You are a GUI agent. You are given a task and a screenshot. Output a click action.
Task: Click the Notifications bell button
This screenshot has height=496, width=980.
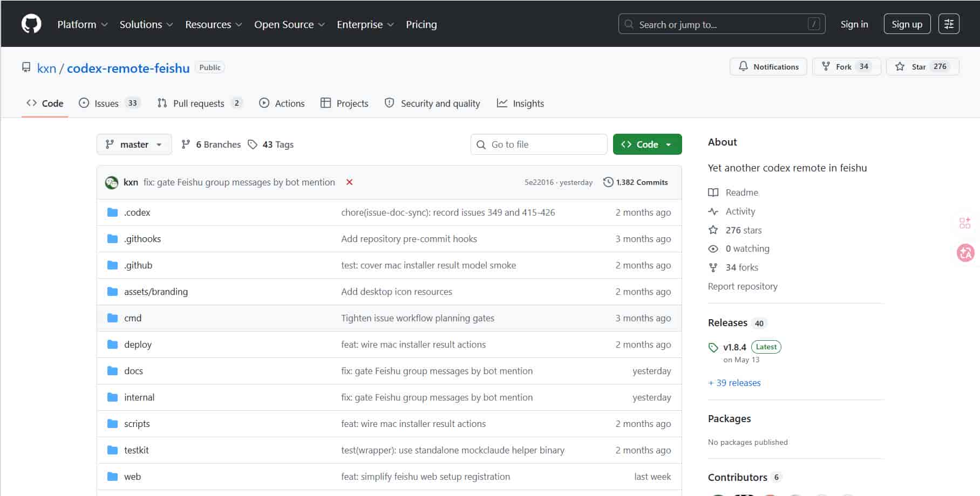[x=768, y=66]
